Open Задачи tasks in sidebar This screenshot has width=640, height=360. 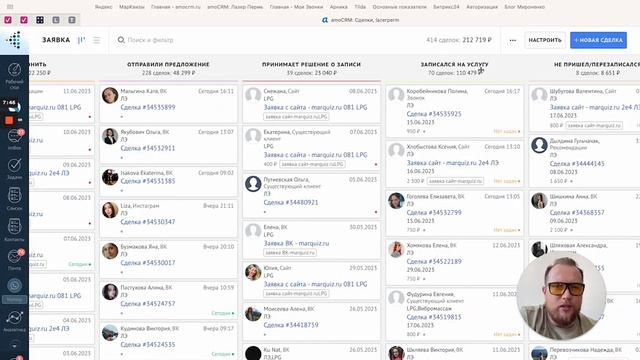14,169
